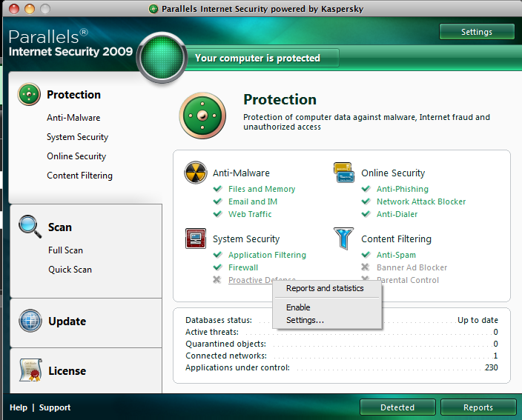Click 'Up to date' databases status value
This screenshot has height=420, width=522.
[x=478, y=320]
